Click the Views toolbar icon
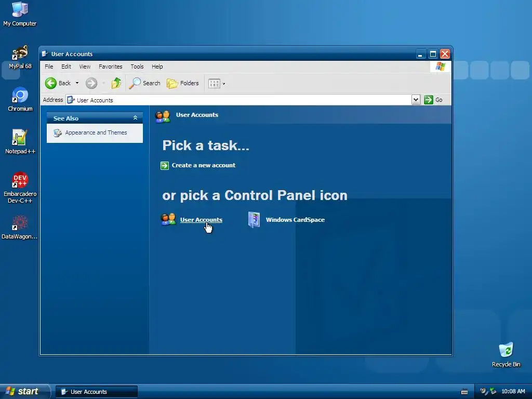This screenshot has height=399, width=532. [x=215, y=84]
